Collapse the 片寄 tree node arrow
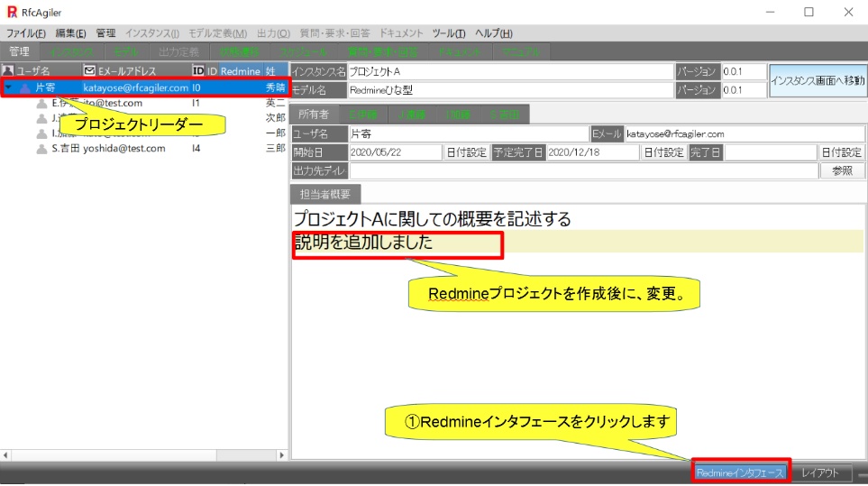The width and height of the screenshot is (868, 486). [9, 88]
